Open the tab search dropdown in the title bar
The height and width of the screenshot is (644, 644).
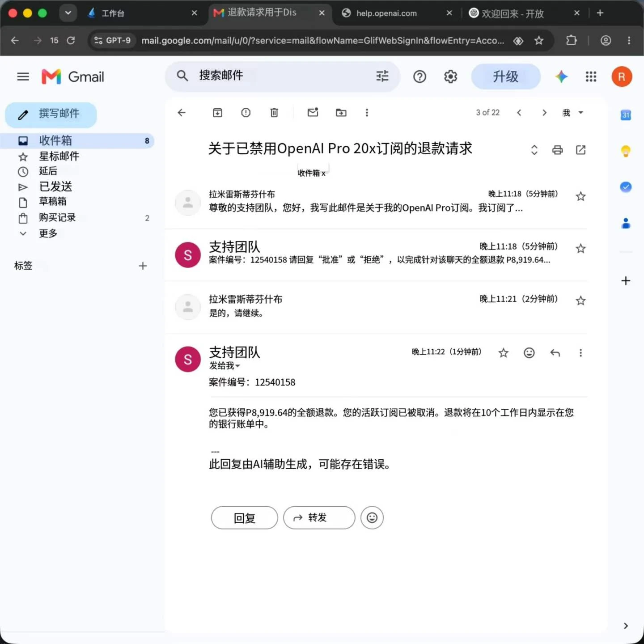(68, 13)
